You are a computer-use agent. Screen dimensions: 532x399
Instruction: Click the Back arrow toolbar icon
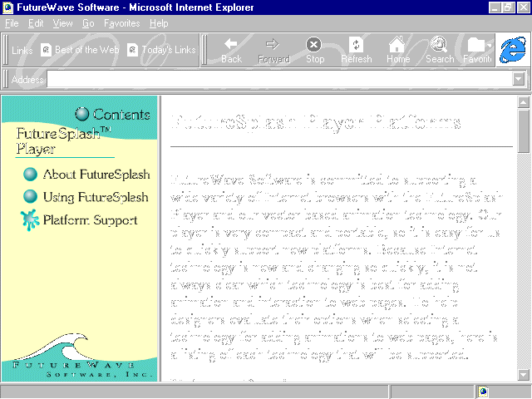coord(231,44)
